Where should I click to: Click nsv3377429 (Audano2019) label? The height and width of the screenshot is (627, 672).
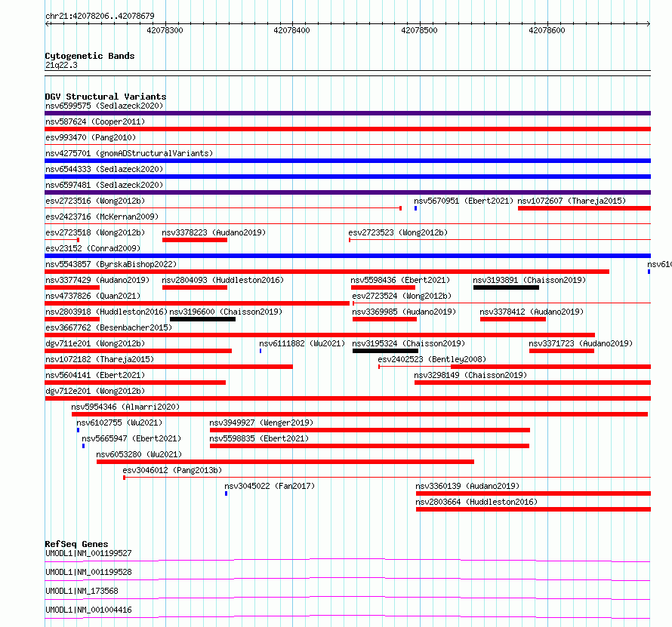pyautogui.click(x=97, y=280)
